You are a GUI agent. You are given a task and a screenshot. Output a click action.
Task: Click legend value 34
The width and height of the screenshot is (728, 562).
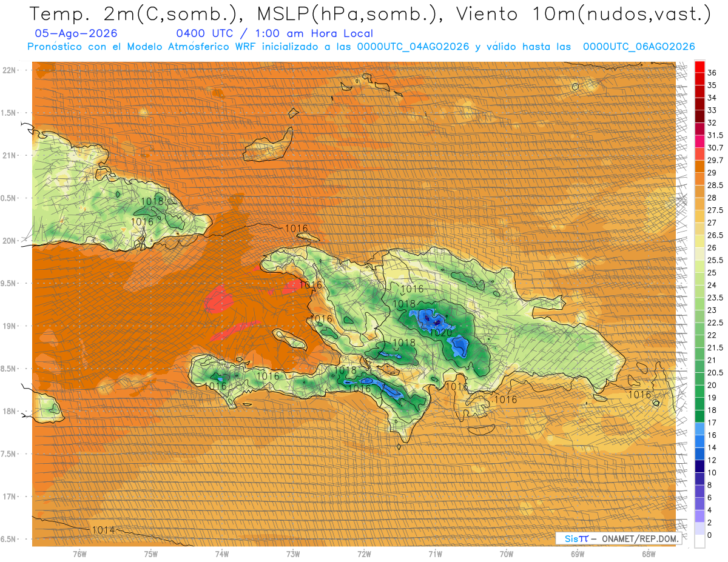712,98
